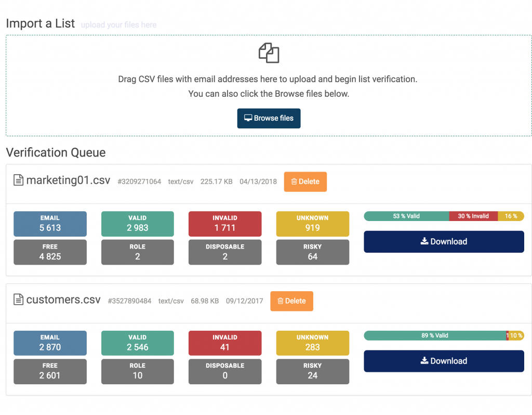Download the marketing01.csv results
Screen dimensions: 532x415
tap(444, 241)
